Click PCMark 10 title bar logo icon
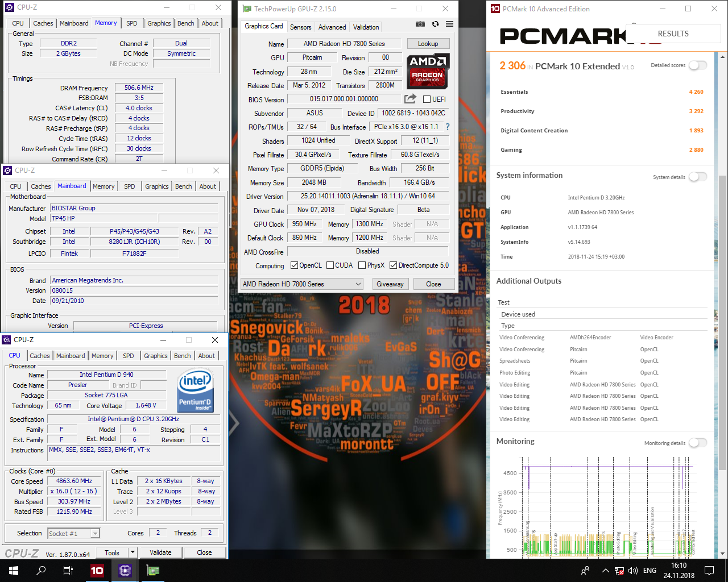Screen dimensions: 728x582 click(495, 9)
